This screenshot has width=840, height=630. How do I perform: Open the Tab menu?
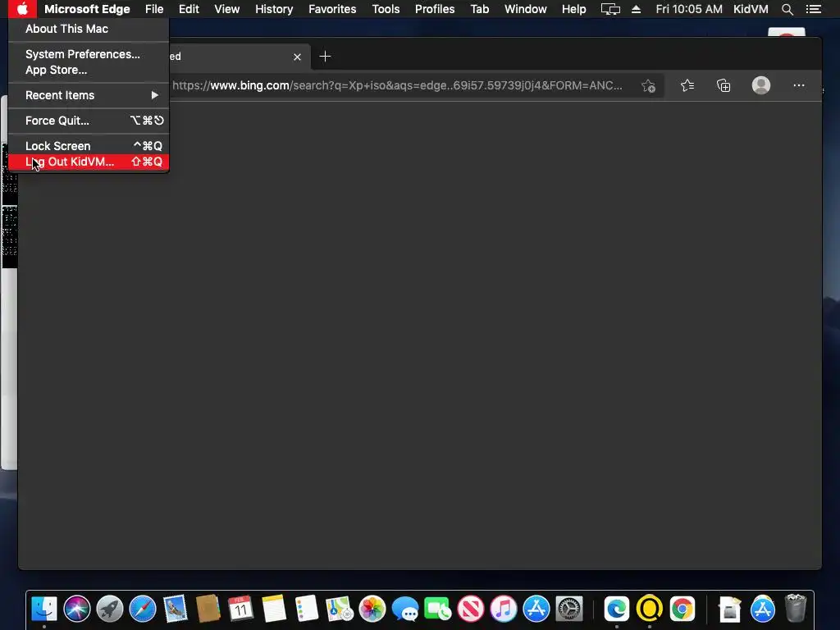tap(479, 9)
